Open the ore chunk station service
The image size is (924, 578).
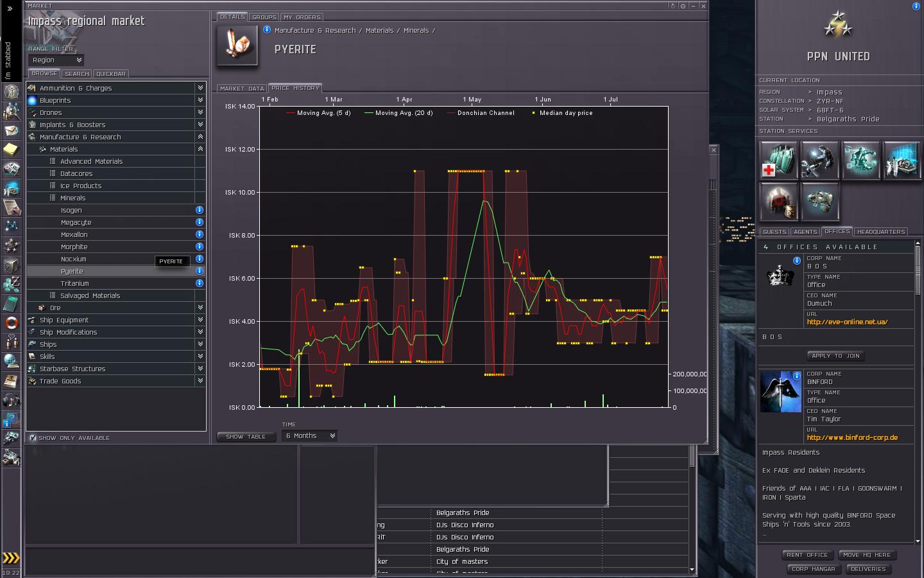tap(819, 201)
